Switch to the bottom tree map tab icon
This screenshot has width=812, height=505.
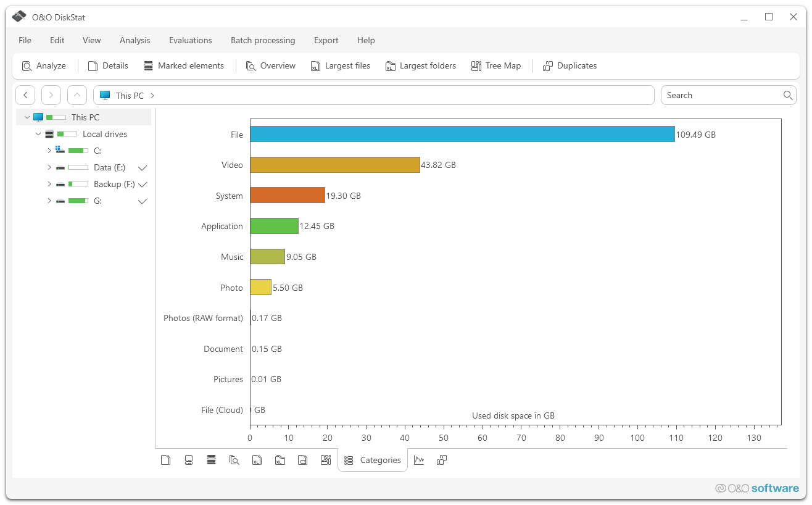click(326, 460)
